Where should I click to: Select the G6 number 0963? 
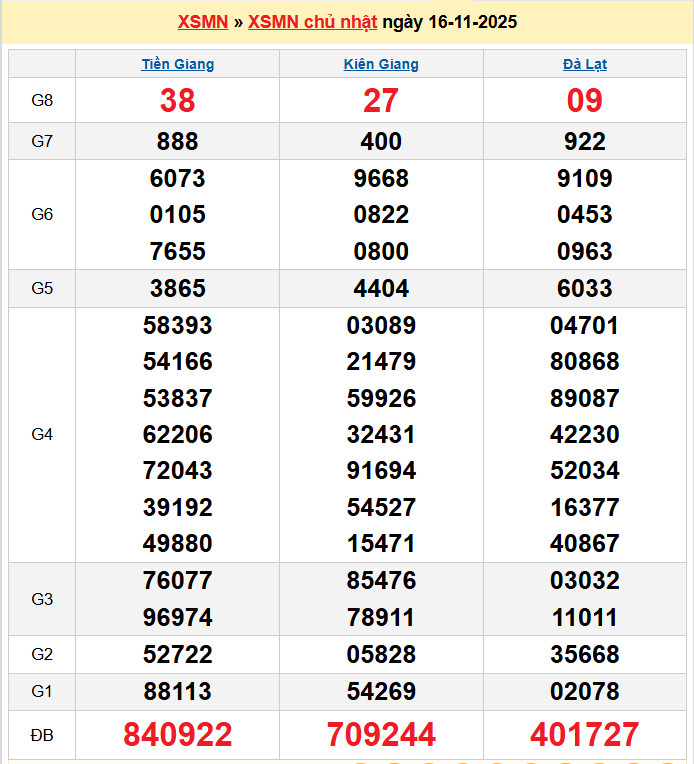[585, 252]
